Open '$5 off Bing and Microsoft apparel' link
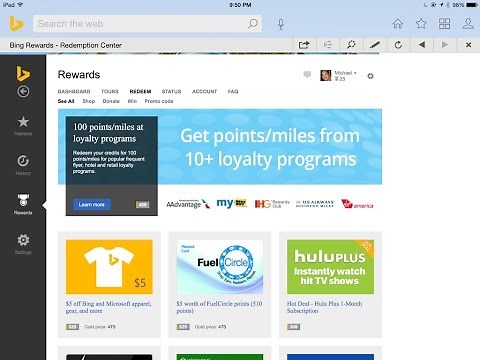 point(109,307)
